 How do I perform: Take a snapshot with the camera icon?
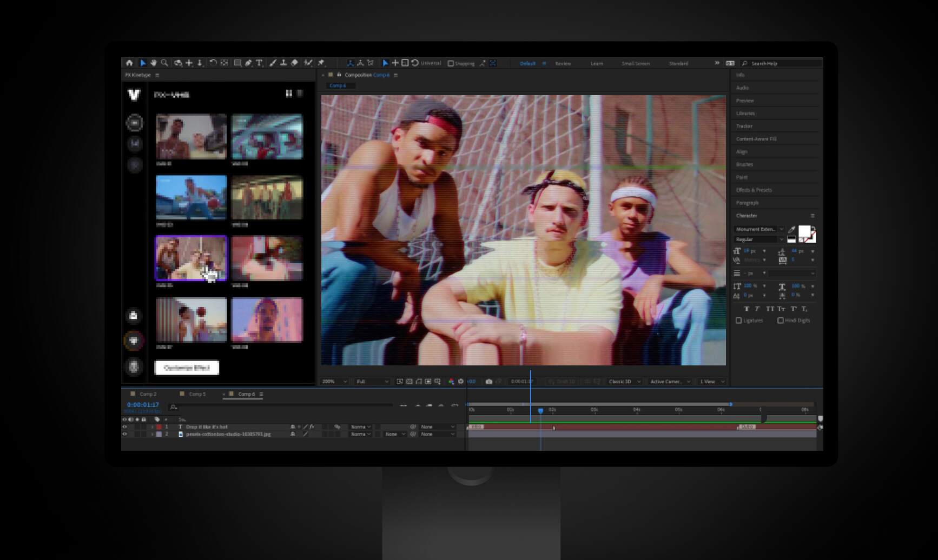pyautogui.click(x=489, y=382)
